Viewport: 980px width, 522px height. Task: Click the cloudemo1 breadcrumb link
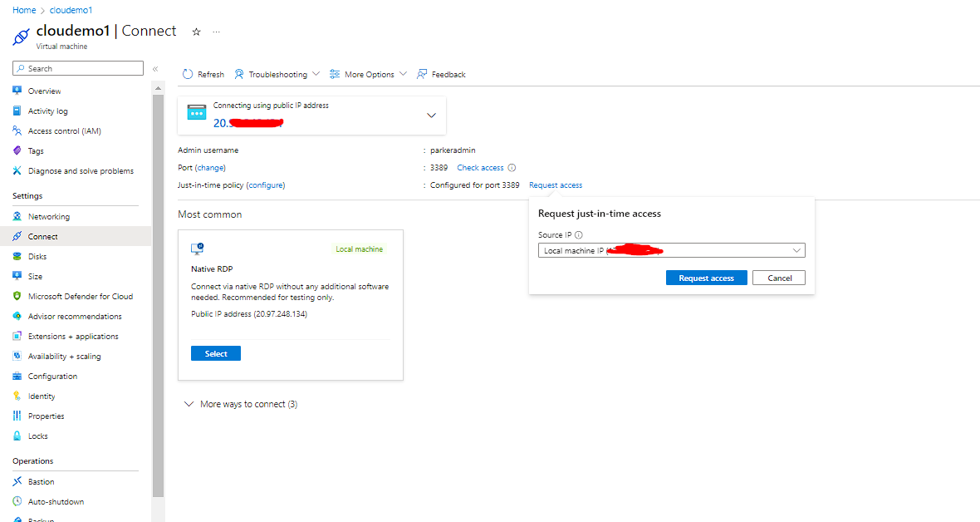point(71,10)
